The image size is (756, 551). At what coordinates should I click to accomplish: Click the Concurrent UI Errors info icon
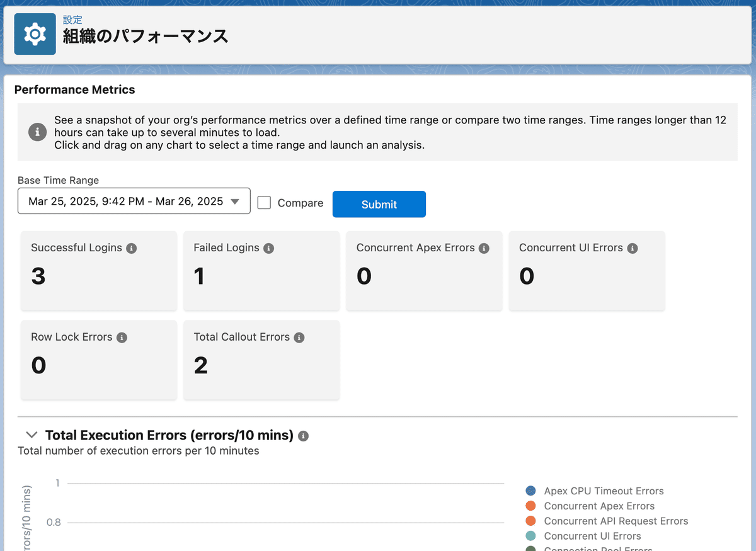pyautogui.click(x=632, y=247)
